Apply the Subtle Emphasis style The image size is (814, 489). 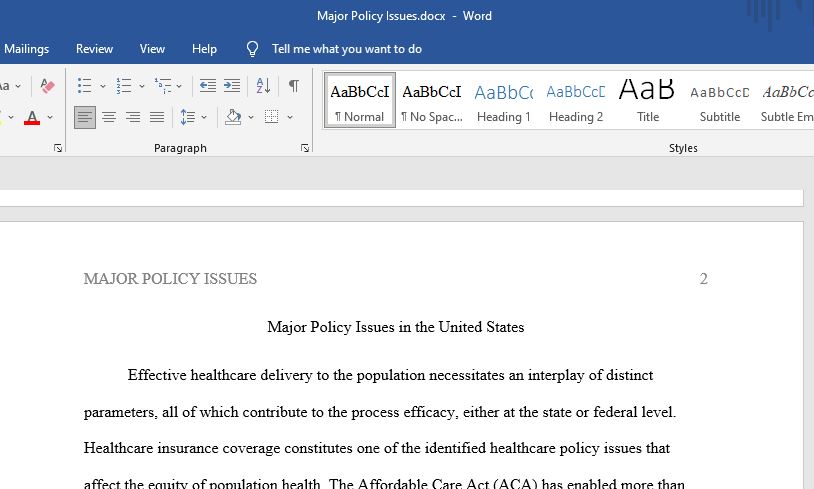(785, 100)
